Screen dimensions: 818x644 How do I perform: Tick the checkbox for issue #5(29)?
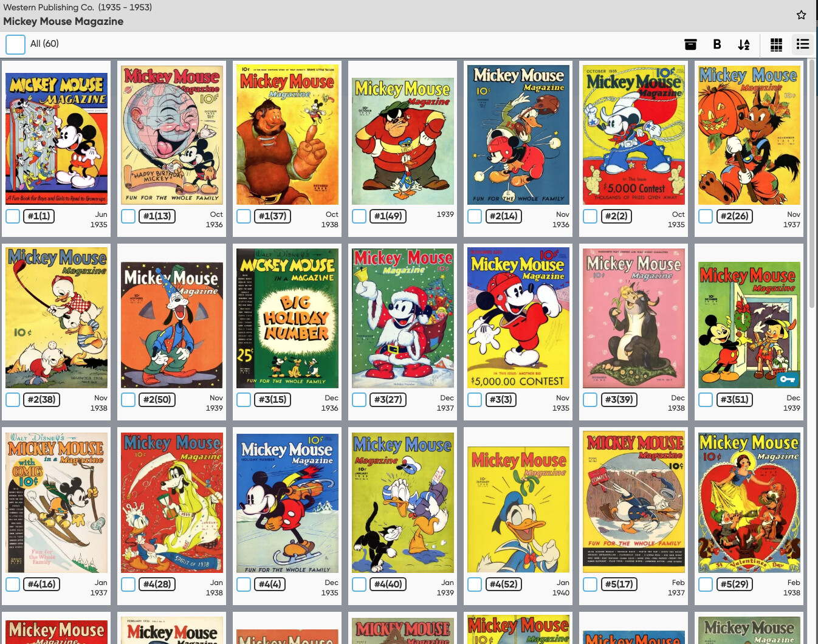pos(706,584)
